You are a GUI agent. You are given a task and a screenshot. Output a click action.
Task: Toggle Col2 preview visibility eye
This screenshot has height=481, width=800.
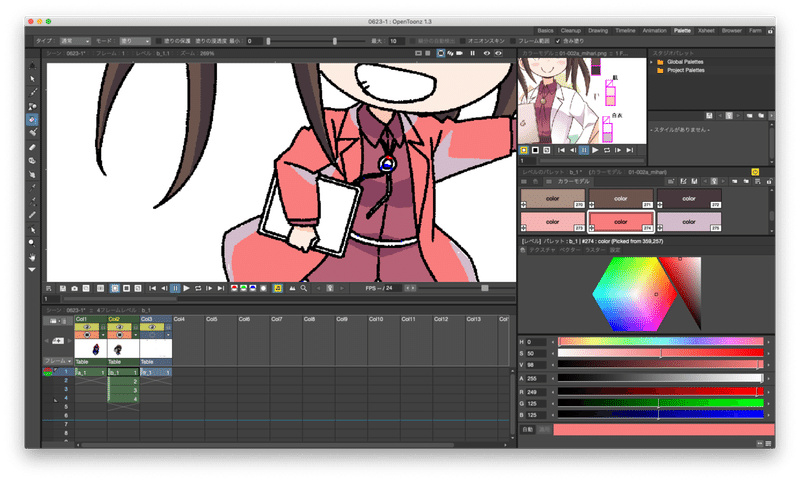tap(119, 327)
